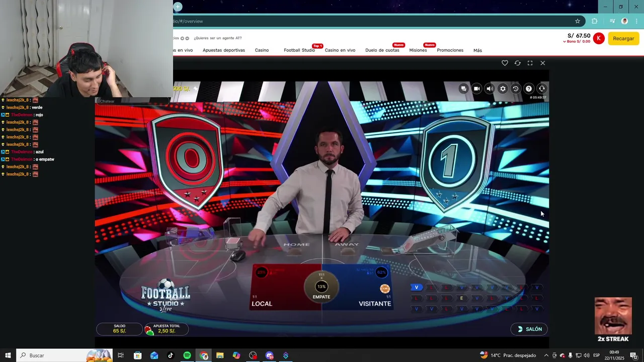Open Chrome three-dot menu

[x=636, y=21]
